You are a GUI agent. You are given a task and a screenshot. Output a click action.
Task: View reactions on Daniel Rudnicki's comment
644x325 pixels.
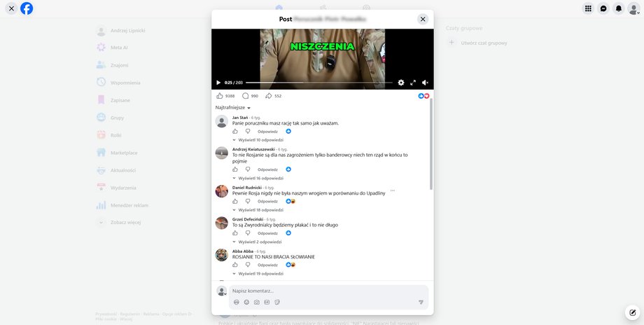(290, 201)
